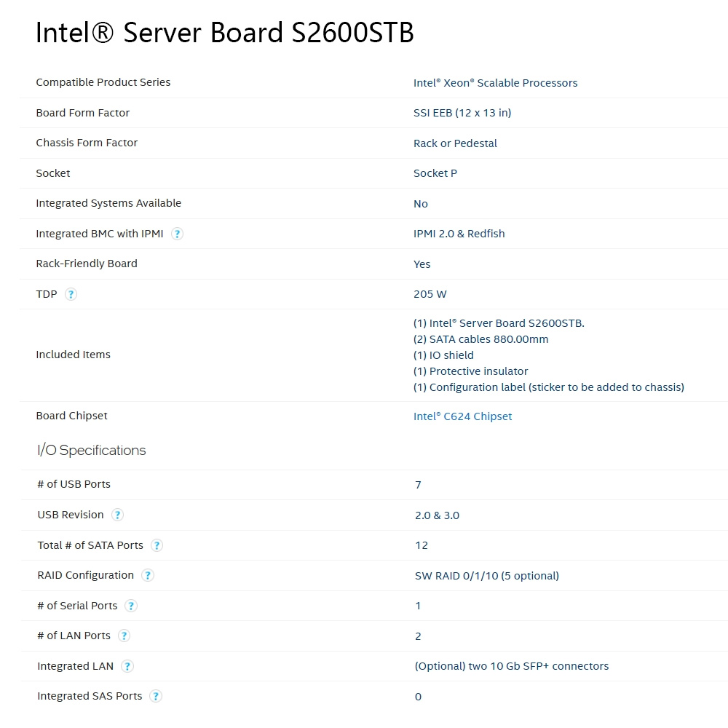Open the Intel C624 Chipset link

pyautogui.click(x=462, y=416)
